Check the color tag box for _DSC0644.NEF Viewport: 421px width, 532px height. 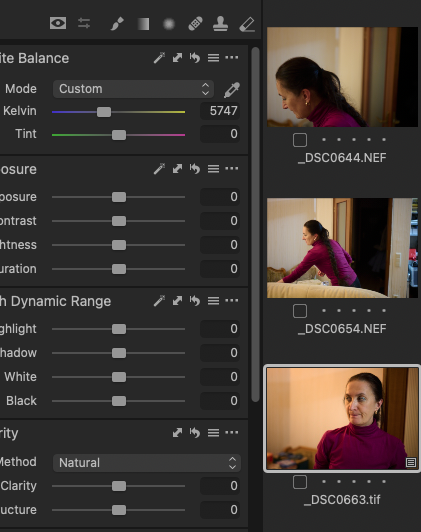[300, 140]
